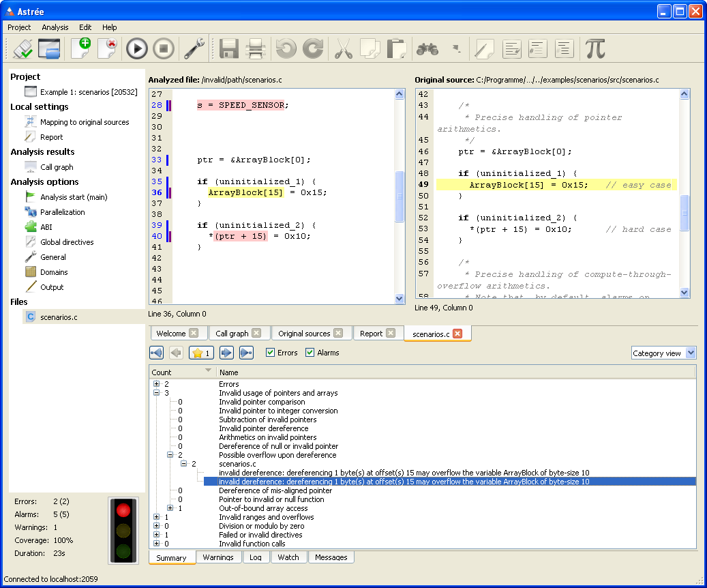707x588 pixels.
Task: Click the Save floppy disk icon
Action: point(228,48)
